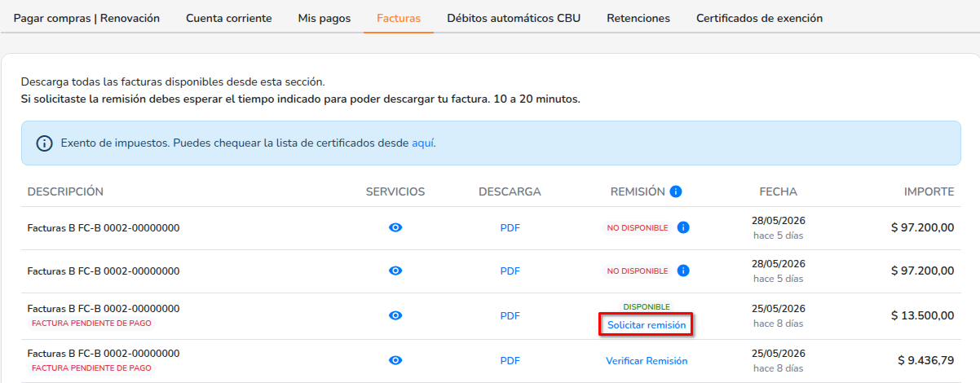The image size is (980, 383).
Task: Download PDF of the $ 13.500,00 invoice
Action: coord(510,315)
